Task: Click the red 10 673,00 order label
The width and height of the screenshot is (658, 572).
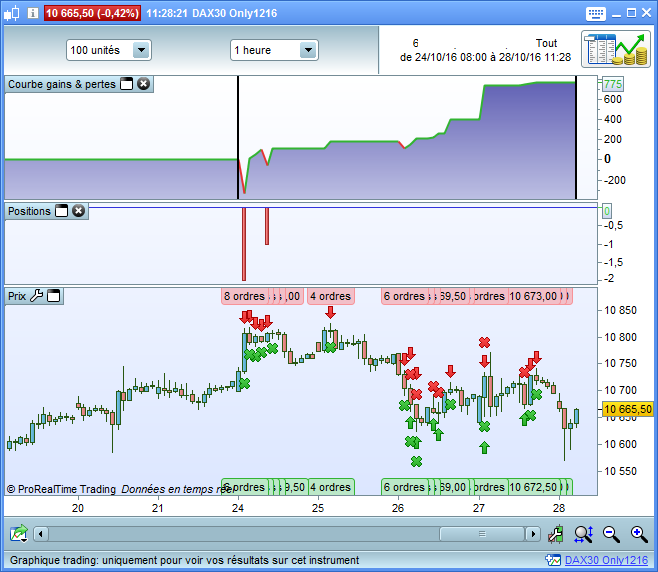Action: tap(533, 296)
